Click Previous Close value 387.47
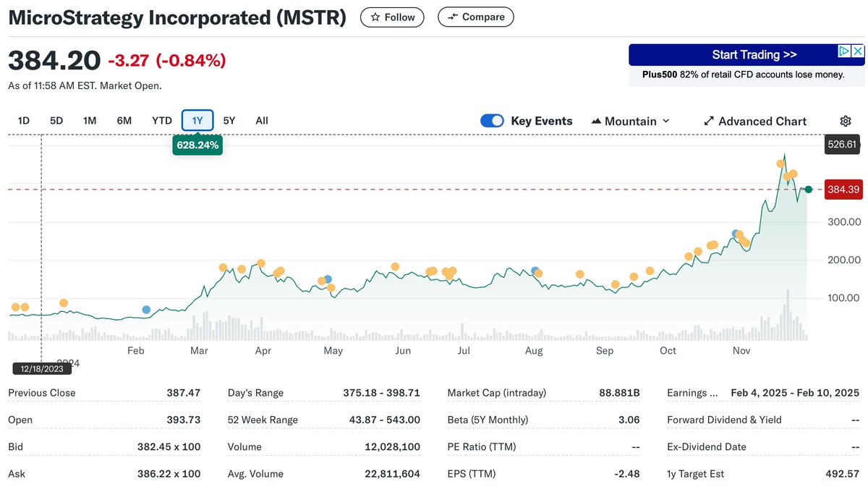868x492 pixels. 184,393
